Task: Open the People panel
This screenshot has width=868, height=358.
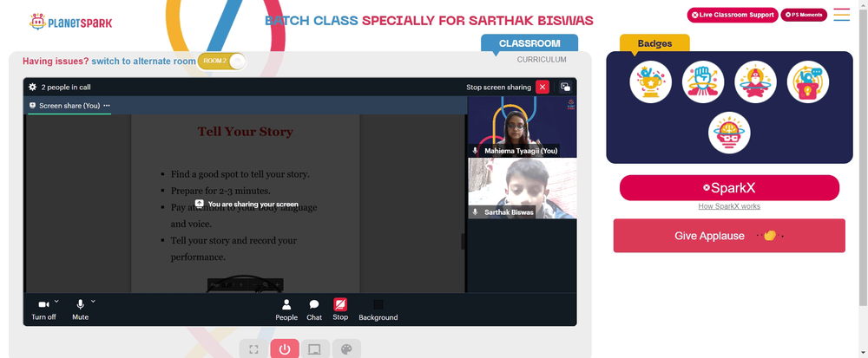Action: coord(286,310)
